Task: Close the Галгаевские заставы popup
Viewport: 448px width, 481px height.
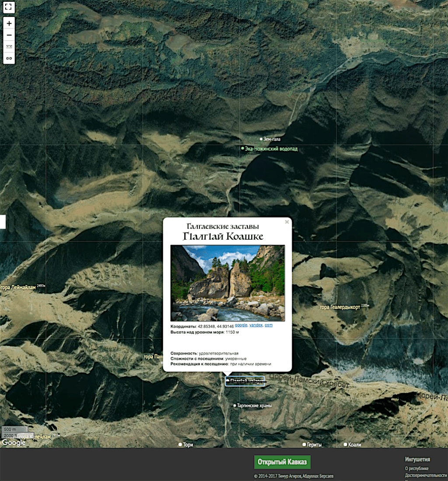Action: point(287,222)
